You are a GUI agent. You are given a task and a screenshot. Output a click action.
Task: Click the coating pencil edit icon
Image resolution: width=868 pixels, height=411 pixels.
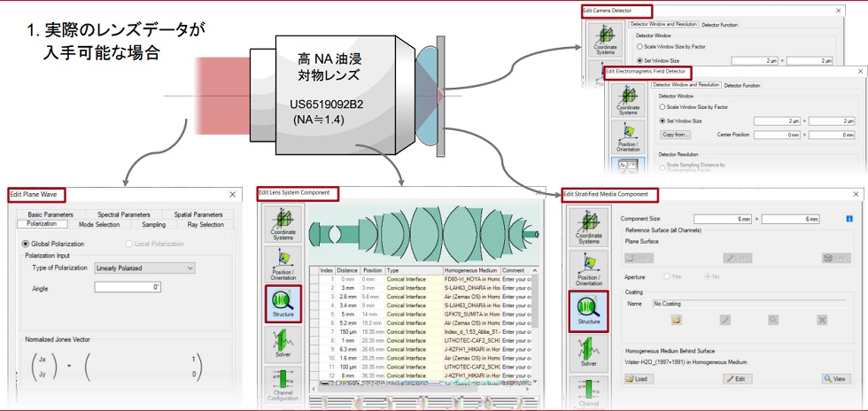[x=725, y=320]
